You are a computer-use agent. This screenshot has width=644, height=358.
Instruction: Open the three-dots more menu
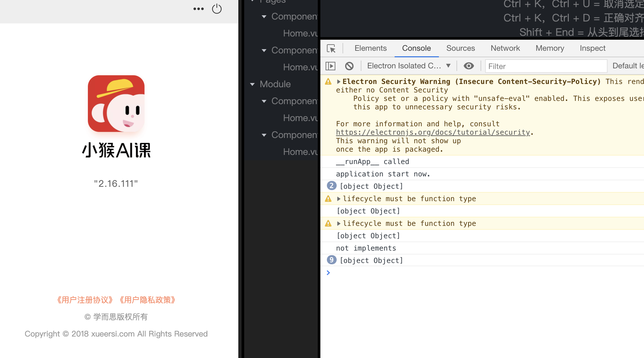198,9
